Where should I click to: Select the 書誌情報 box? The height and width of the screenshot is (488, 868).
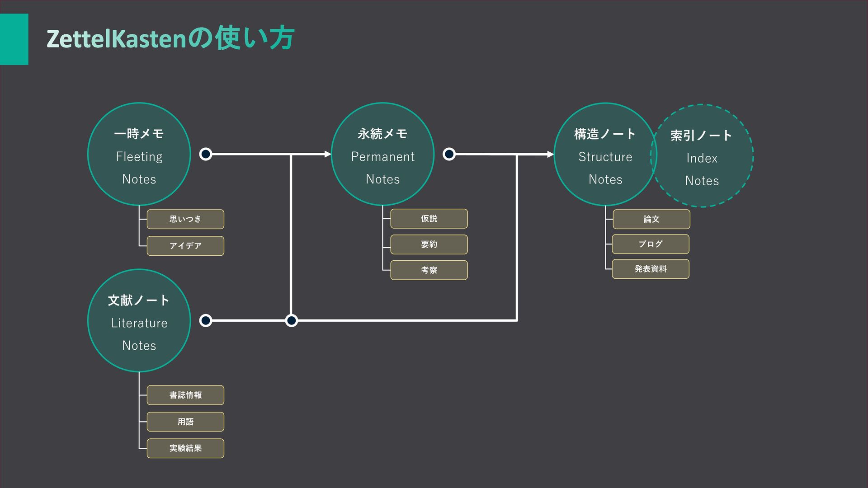[185, 395]
